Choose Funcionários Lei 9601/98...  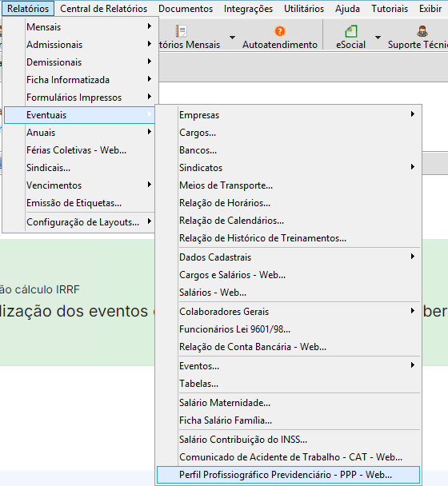[x=288, y=329]
